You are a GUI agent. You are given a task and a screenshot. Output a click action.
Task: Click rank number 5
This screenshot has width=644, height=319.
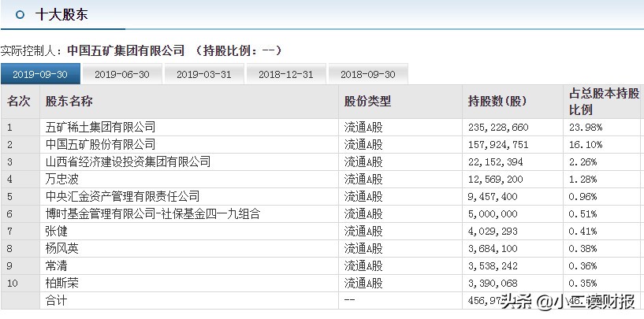point(10,197)
